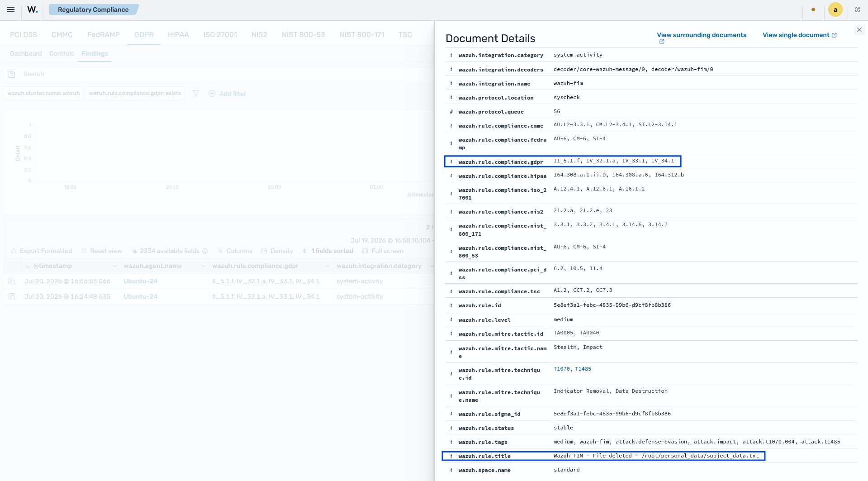Click the wazuh.space.name text type icon
Screen dimensions: 868x481
tap(451, 470)
